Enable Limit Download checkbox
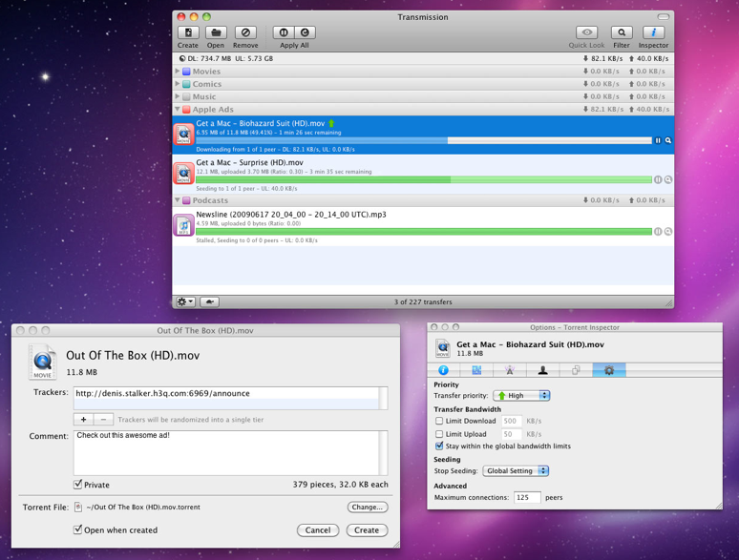Viewport: 739px width, 560px height. tap(439, 421)
